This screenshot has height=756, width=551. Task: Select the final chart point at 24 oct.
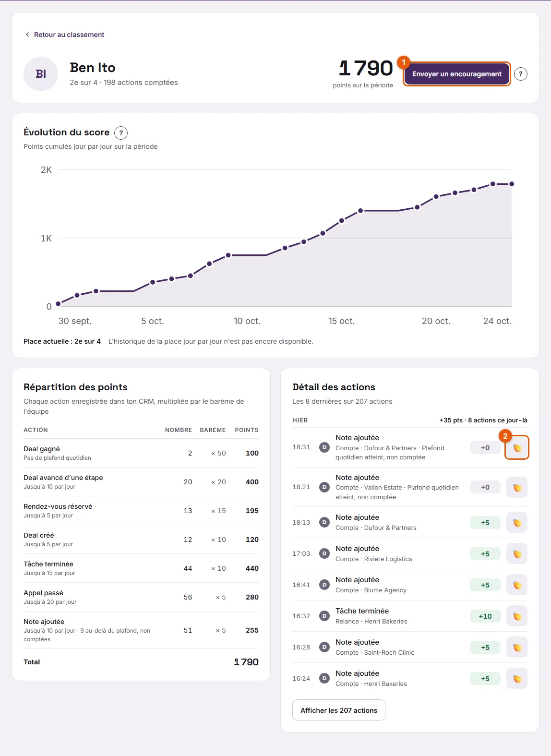(512, 184)
